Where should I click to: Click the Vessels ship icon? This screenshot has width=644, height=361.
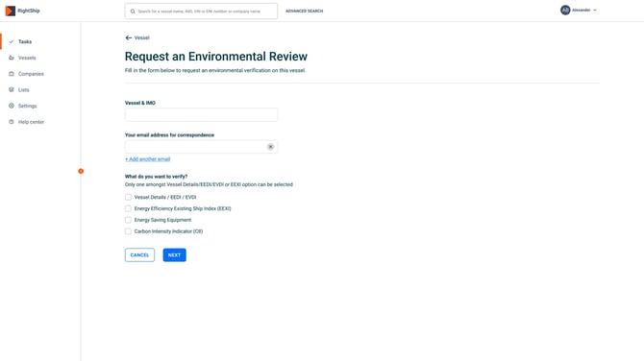tap(12, 58)
